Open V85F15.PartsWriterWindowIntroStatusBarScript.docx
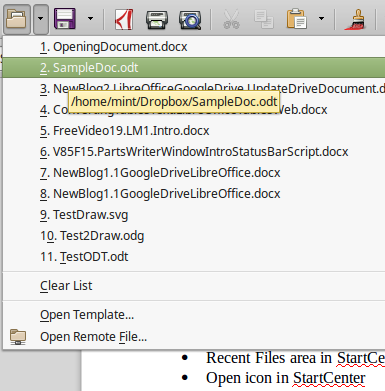 pos(194,152)
